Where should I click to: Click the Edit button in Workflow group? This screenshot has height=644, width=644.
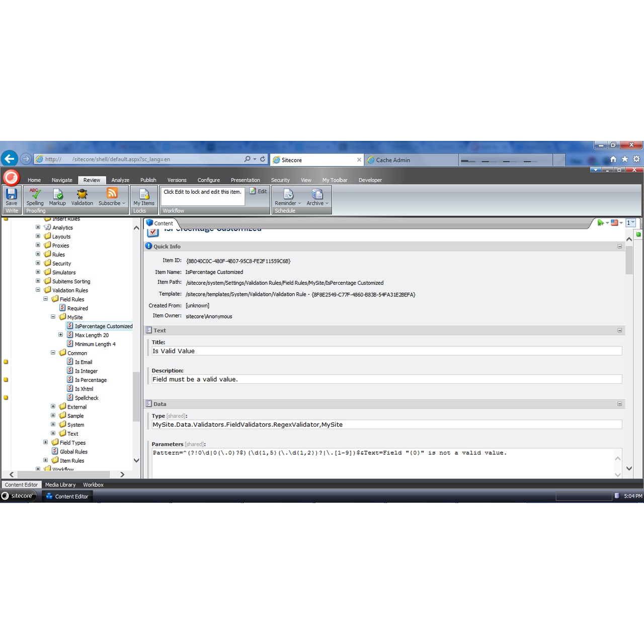pos(257,191)
